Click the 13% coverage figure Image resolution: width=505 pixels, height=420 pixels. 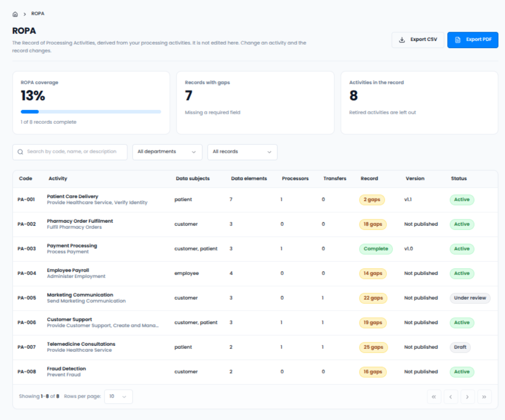coord(33,96)
